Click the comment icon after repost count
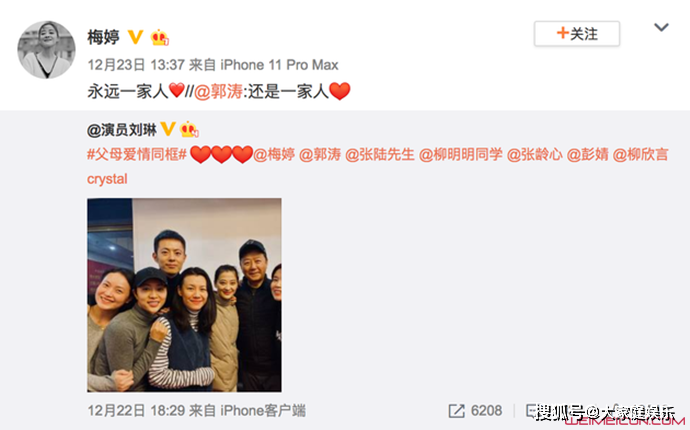This screenshot has width=690, height=430. coord(533,411)
